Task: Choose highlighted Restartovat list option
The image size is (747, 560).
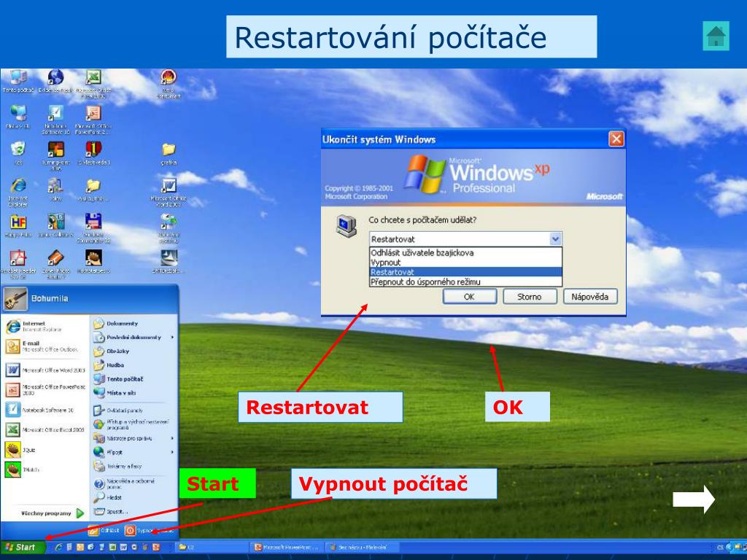Action: [x=465, y=272]
